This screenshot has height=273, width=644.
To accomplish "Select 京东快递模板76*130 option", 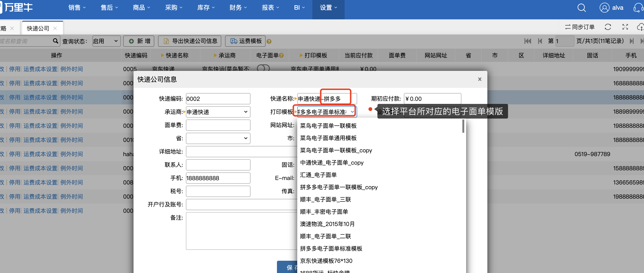I will point(326,261).
